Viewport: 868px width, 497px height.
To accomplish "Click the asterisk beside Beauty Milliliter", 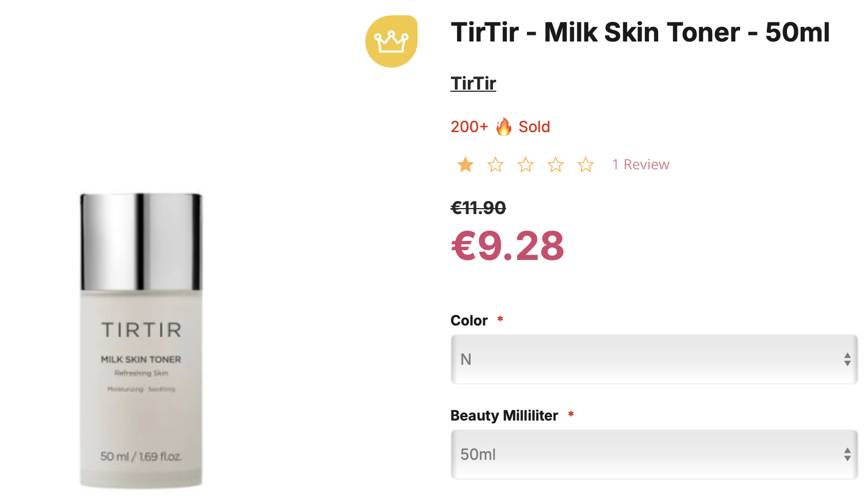I will point(571,415).
